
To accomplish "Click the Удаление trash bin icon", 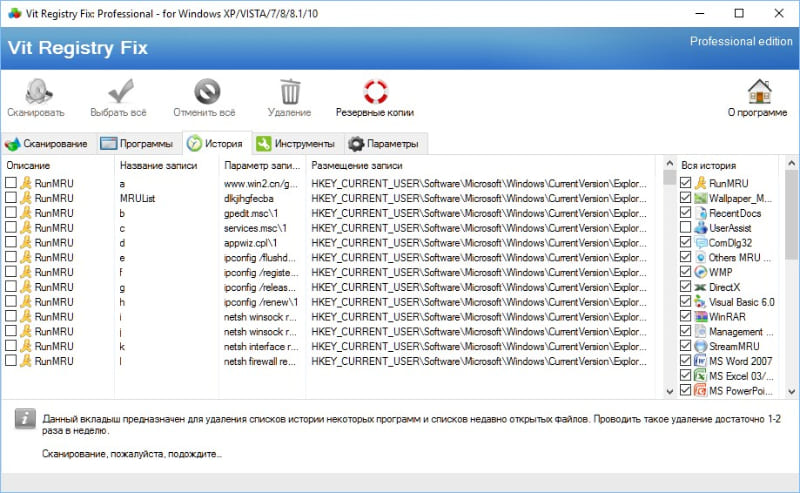I will click(290, 91).
